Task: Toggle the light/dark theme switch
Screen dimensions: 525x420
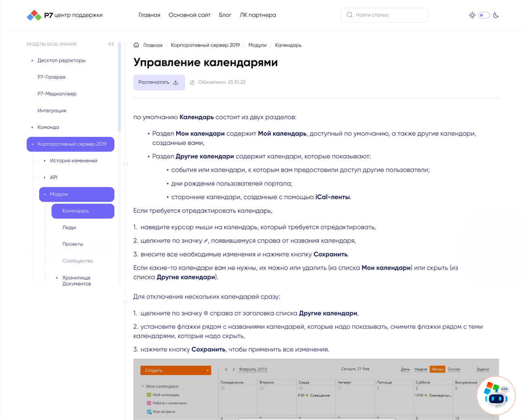Action: 484,15
